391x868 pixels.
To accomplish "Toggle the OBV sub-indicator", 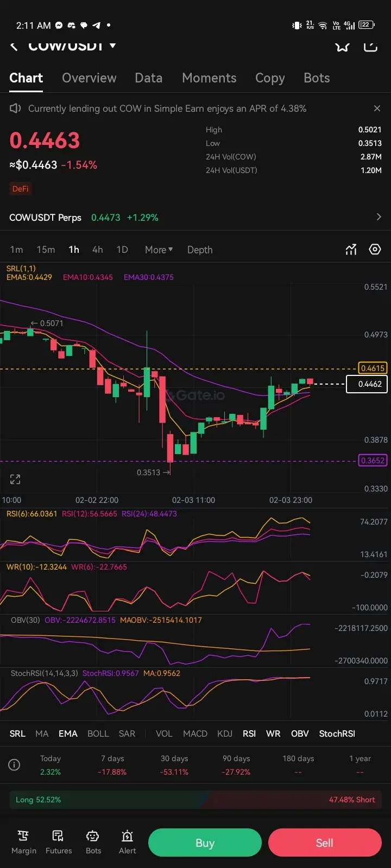I will point(300,733).
